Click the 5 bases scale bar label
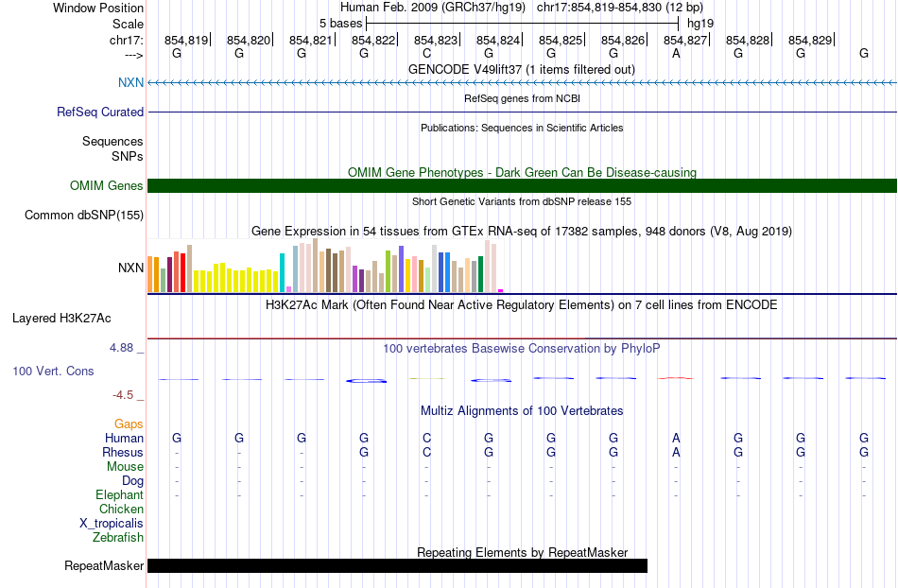This screenshot has height=588, width=898. pos(340,24)
